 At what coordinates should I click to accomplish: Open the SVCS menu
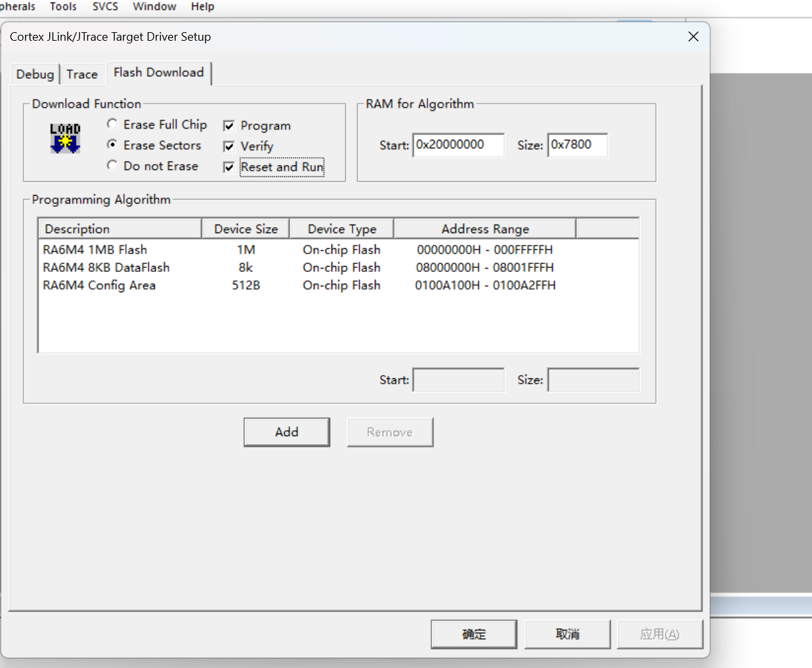pyautogui.click(x=105, y=7)
